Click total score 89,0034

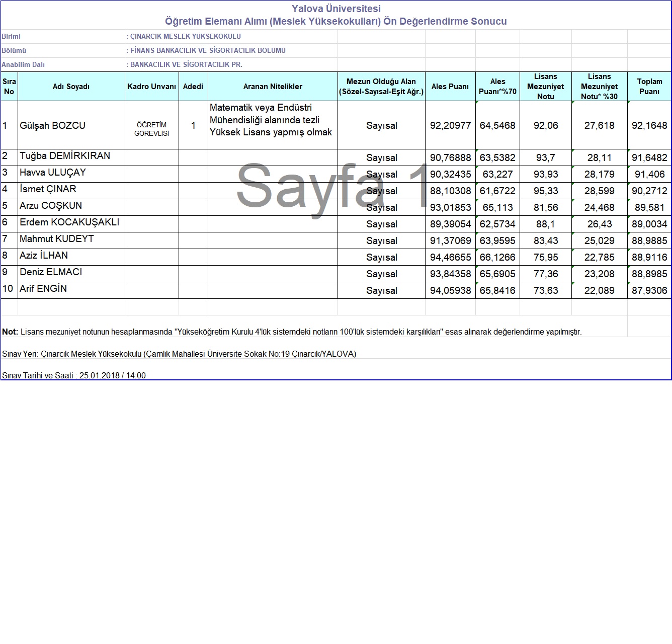coord(649,224)
